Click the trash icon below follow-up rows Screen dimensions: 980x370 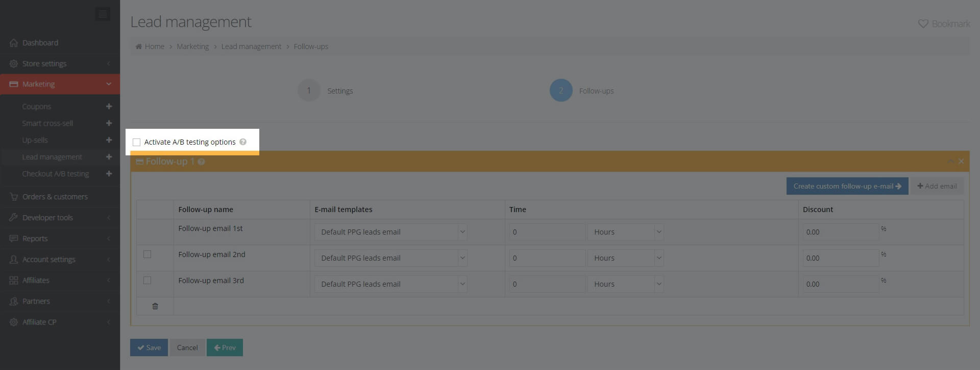(x=155, y=306)
